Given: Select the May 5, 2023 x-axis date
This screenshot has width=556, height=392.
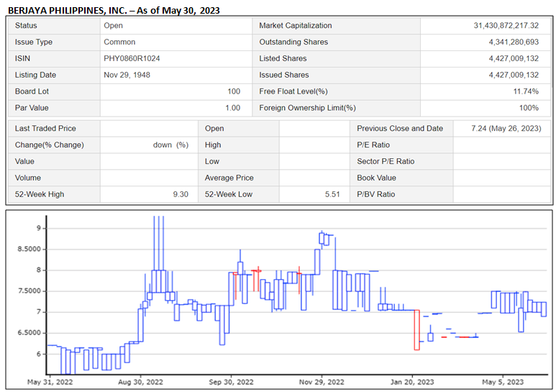Looking at the screenshot, I should coord(503,382).
